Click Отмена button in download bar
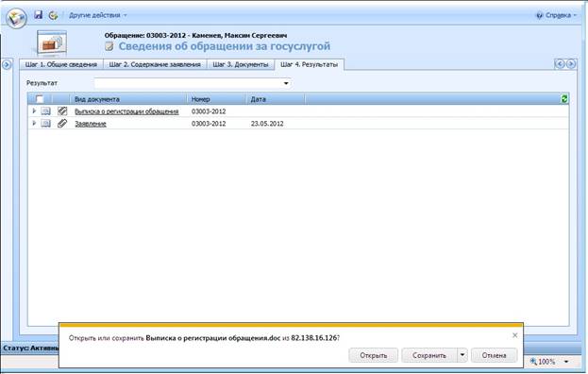This screenshot has height=374, width=588. 494,355
